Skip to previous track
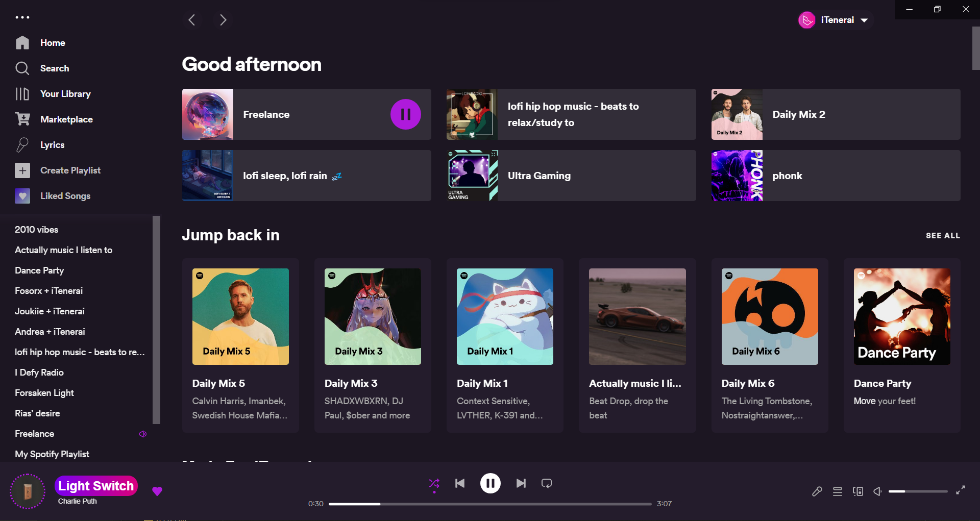This screenshot has width=980, height=521. pyautogui.click(x=460, y=483)
